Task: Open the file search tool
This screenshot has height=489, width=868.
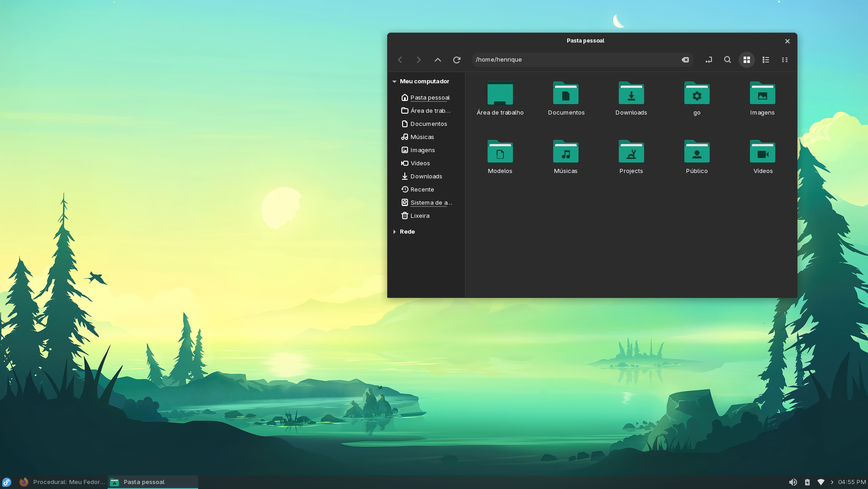Action: [727, 60]
